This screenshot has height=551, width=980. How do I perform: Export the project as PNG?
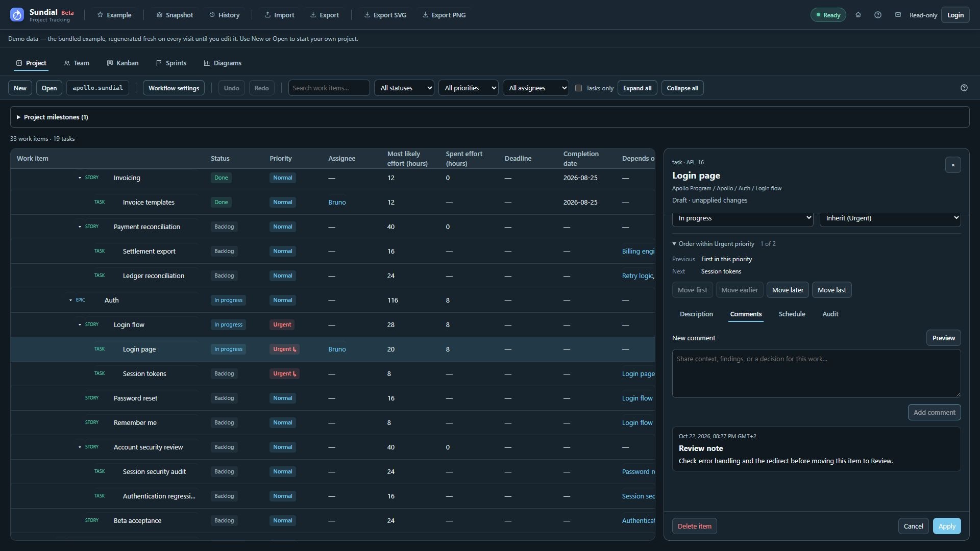click(x=444, y=15)
